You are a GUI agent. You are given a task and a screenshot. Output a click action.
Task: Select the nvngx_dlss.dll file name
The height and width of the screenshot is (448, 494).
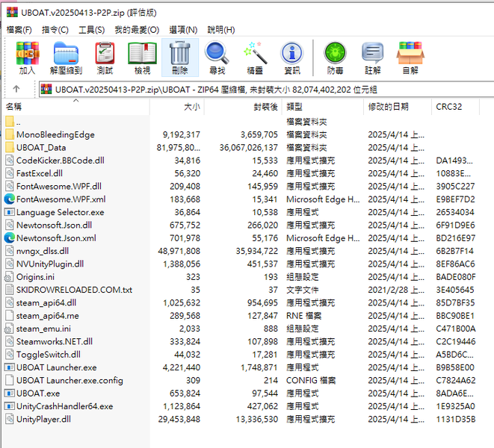pyautogui.click(x=43, y=251)
